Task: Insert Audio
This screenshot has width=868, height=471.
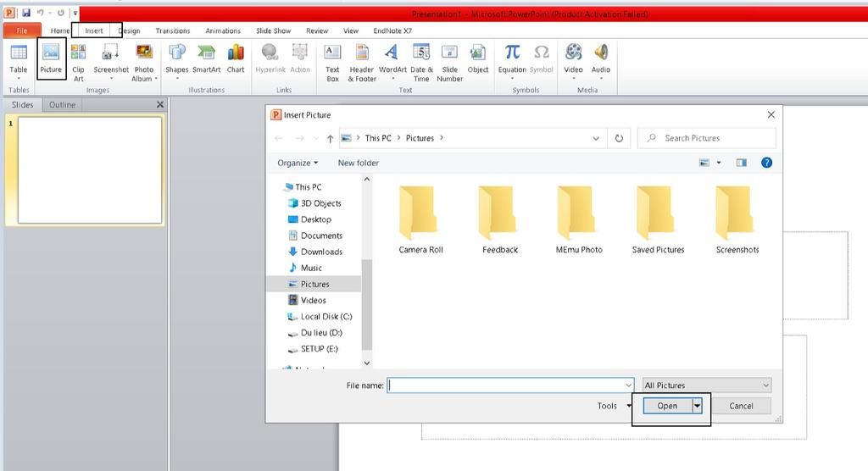Action: (601, 61)
